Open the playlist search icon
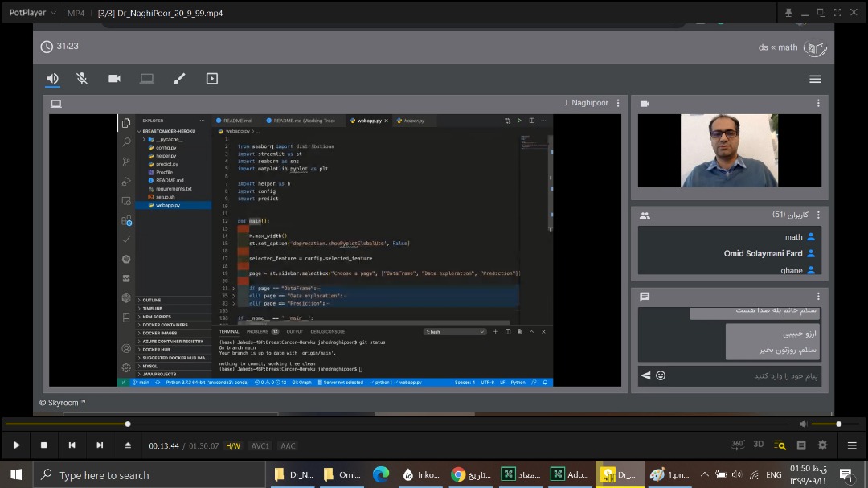The image size is (868, 488). tap(780, 445)
